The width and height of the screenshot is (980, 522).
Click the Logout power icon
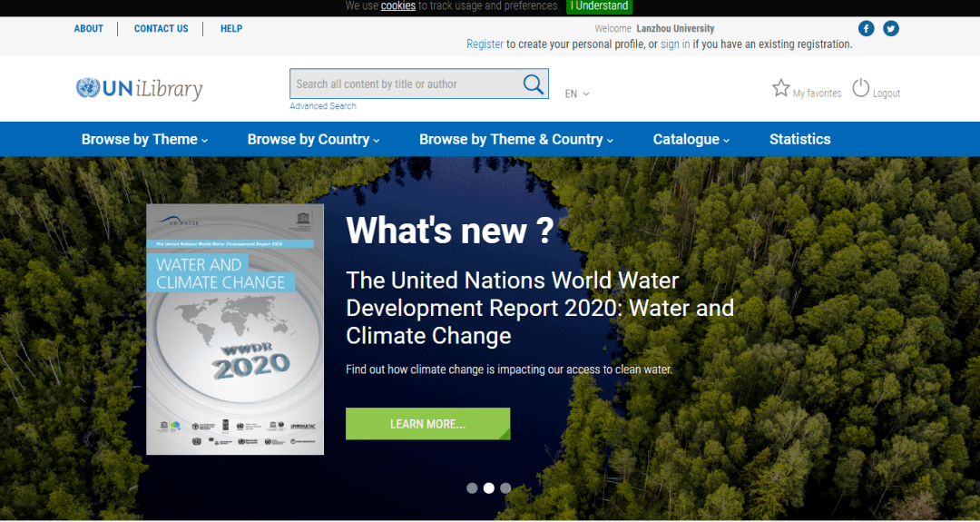(x=860, y=88)
